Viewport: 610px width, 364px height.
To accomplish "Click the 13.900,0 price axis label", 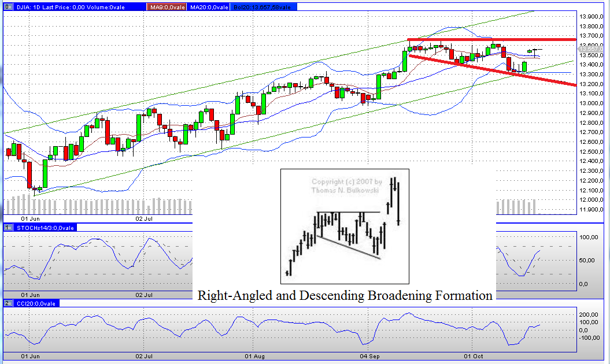I will pos(591,16).
